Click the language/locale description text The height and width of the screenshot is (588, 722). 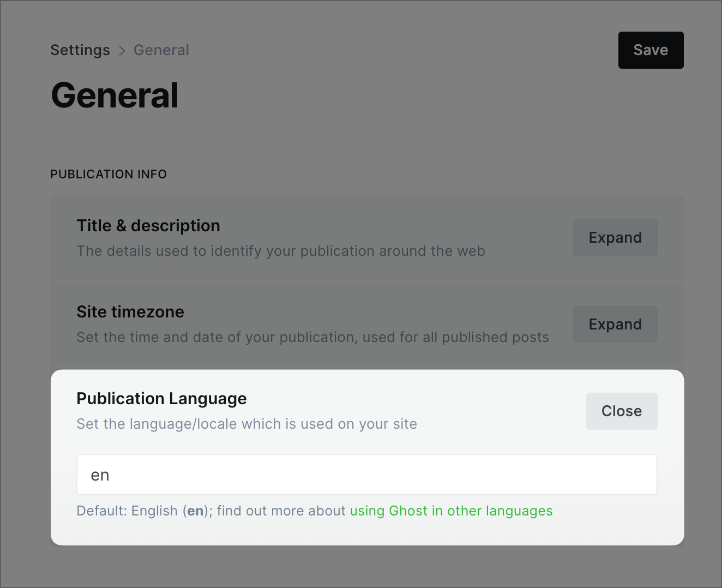click(246, 424)
